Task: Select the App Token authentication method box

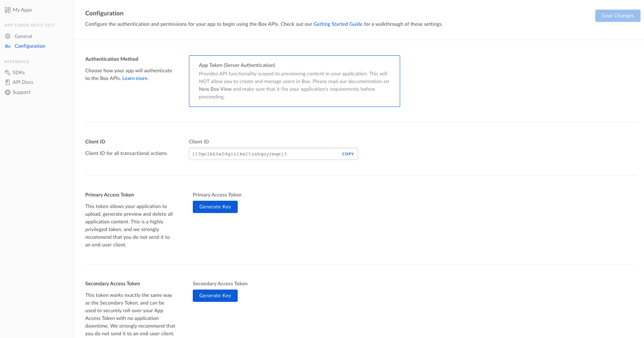Action: click(x=294, y=81)
